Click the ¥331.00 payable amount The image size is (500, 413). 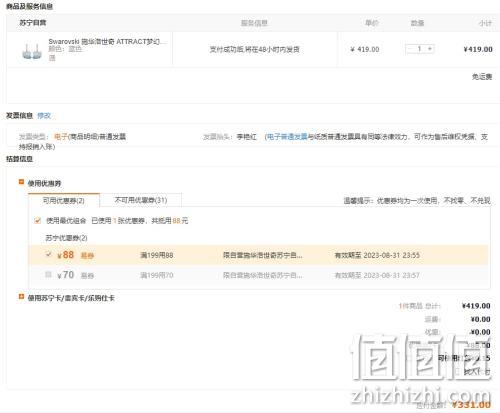pos(471,405)
